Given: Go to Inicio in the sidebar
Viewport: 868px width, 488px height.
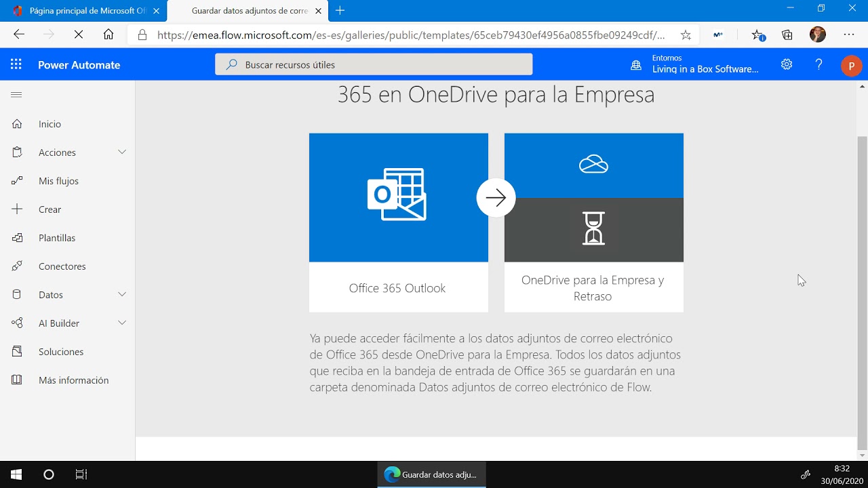Looking at the screenshot, I should click(x=50, y=124).
